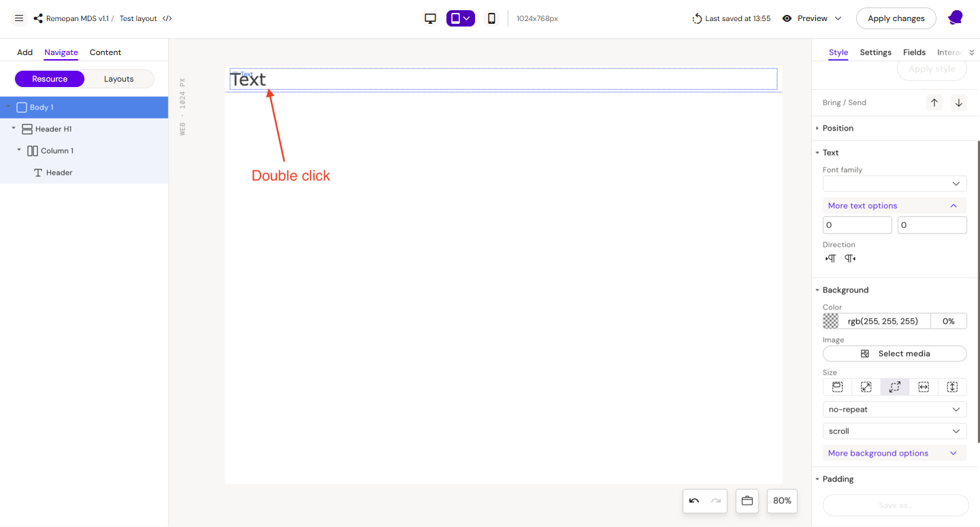Switch to the Add tab
Image resolution: width=980 pixels, height=527 pixels.
(24, 52)
